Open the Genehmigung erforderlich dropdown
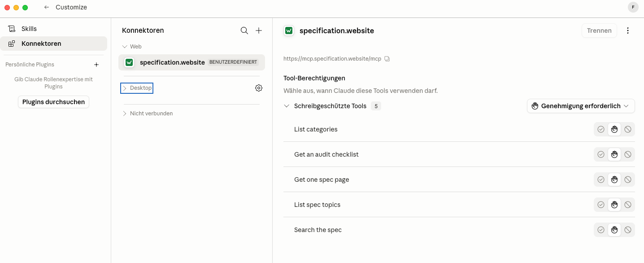 click(581, 106)
